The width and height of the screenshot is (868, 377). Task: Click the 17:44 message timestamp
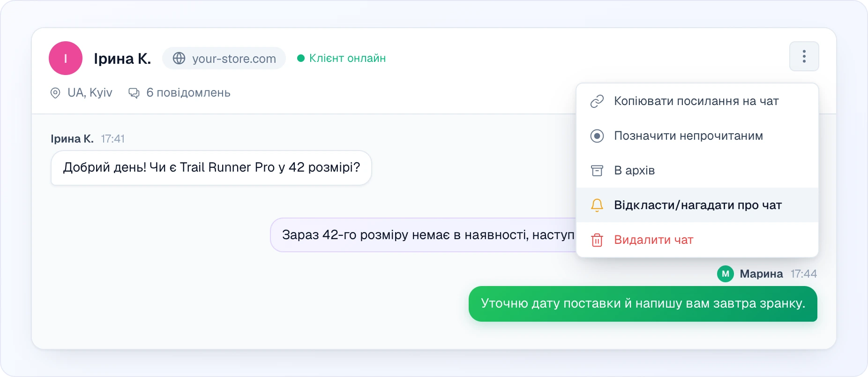click(804, 274)
